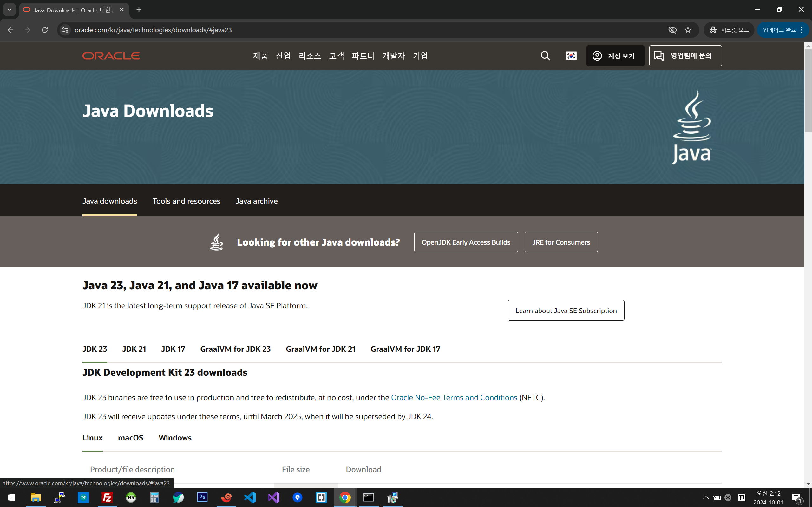The width and height of the screenshot is (812, 507).
Task: Reload the page with the refresh icon
Action: click(x=45, y=30)
